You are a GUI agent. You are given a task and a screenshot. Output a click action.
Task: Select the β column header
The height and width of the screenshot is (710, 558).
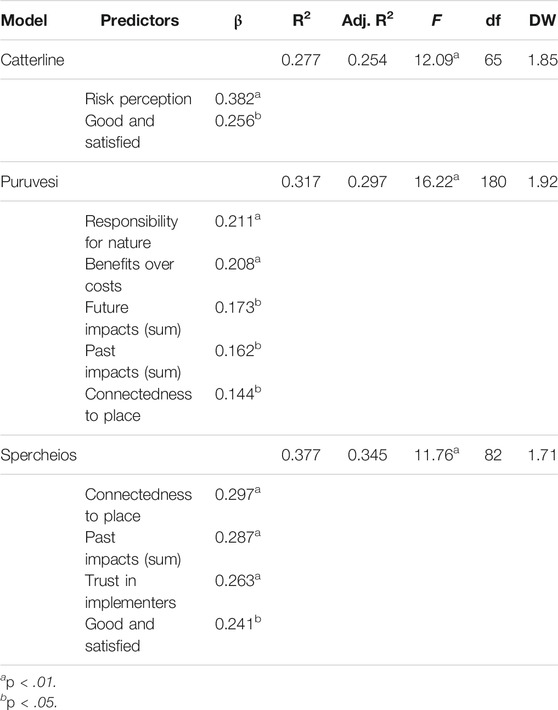pyautogui.click(x=238, y=22)
